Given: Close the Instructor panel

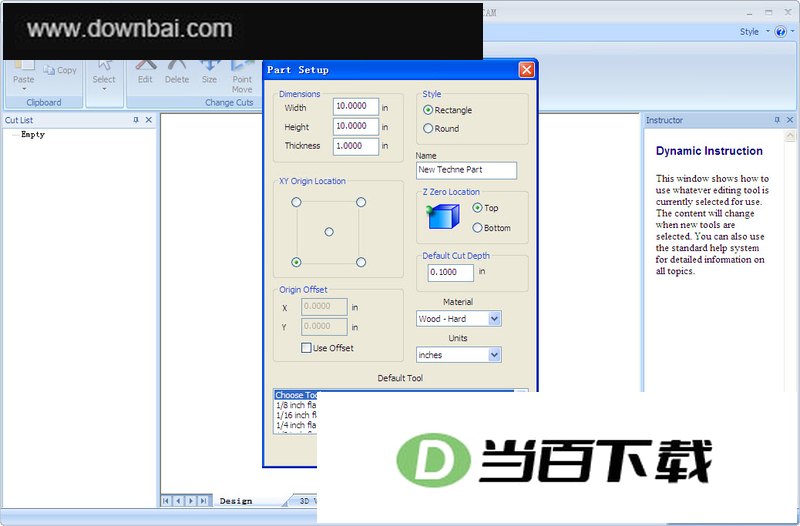Looking at the screenshot, I should [790, 120].
